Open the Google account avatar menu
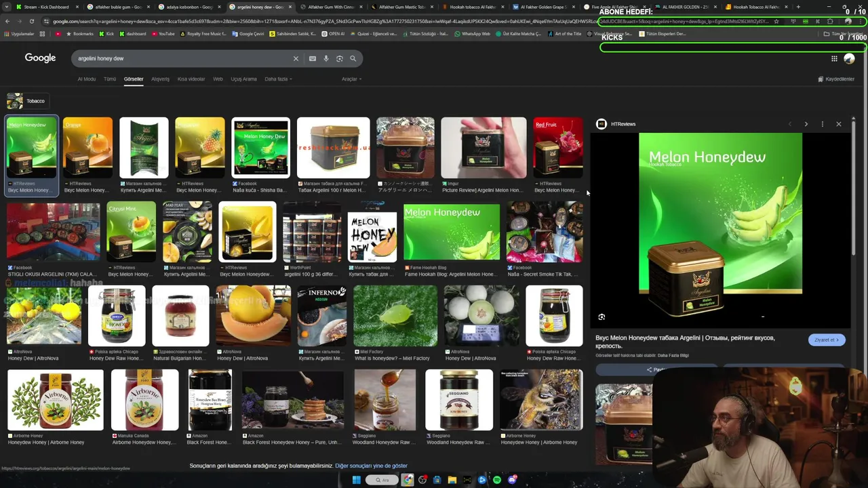The width and height of the screenshot is (868, 488). (x=849, y=59)
